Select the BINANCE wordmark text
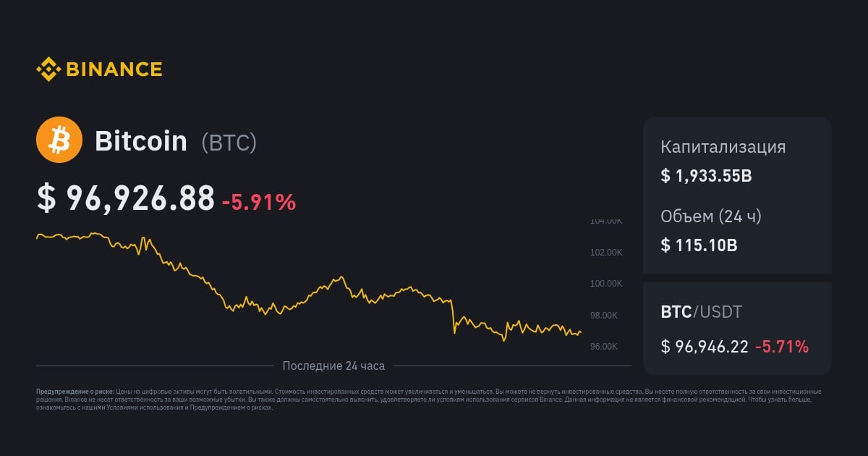The height and width of the screenshot is (456, 868). (114, 69)
